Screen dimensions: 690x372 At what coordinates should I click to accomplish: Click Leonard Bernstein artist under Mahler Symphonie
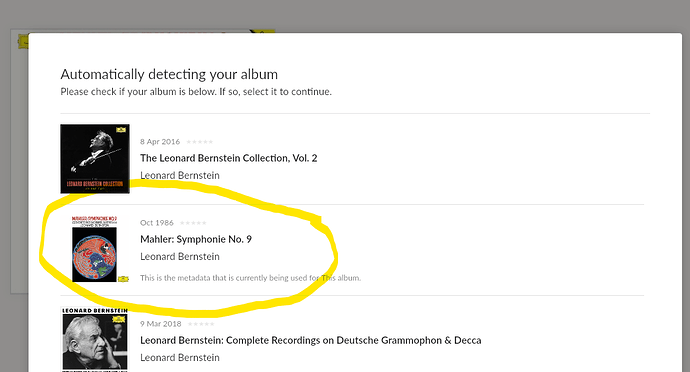coord(180,256)
